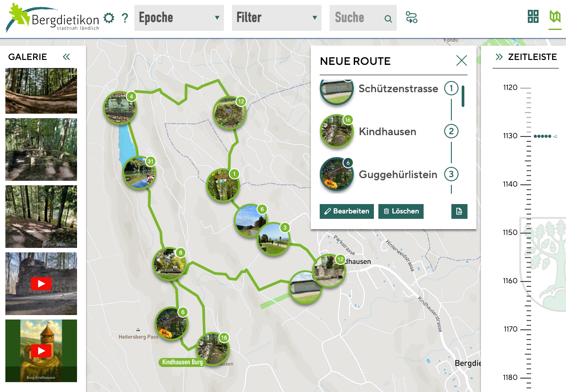The image size is (566, 392).
Task: Click map marker with badge 4
Action: pos(120,107)
